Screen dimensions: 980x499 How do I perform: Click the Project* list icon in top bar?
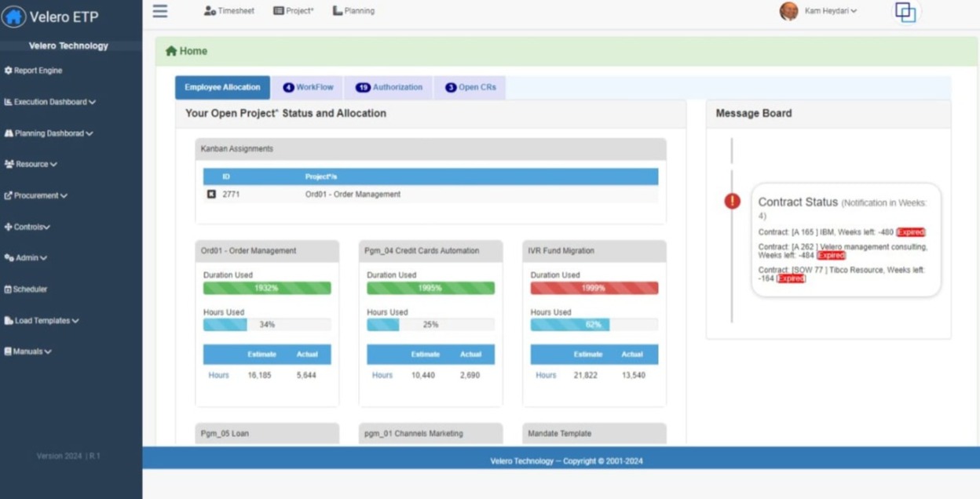(x=279, y=11)
